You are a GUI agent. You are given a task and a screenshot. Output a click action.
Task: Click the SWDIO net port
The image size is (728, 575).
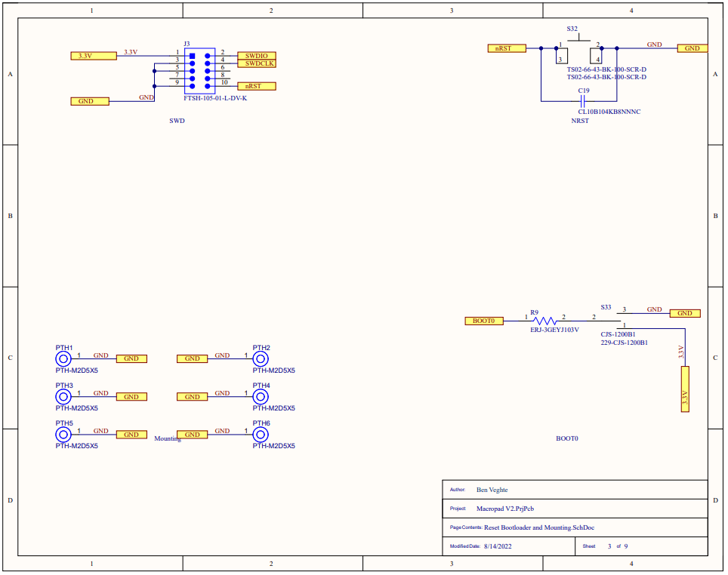coord(257,56)
